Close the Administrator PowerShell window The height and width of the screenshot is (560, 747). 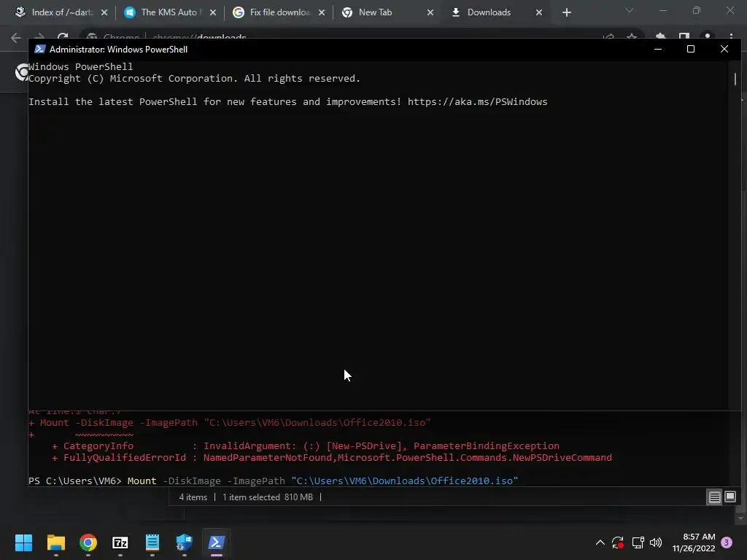(x=724, y=49)
